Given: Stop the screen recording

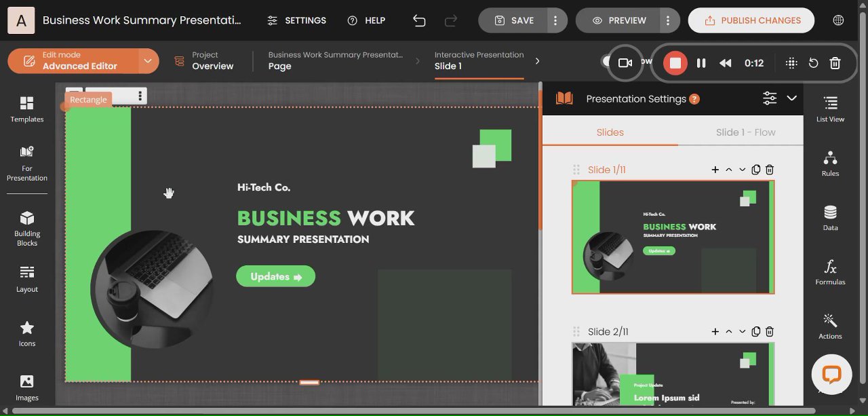Looking at the screenshot, I should click(675, 63).
